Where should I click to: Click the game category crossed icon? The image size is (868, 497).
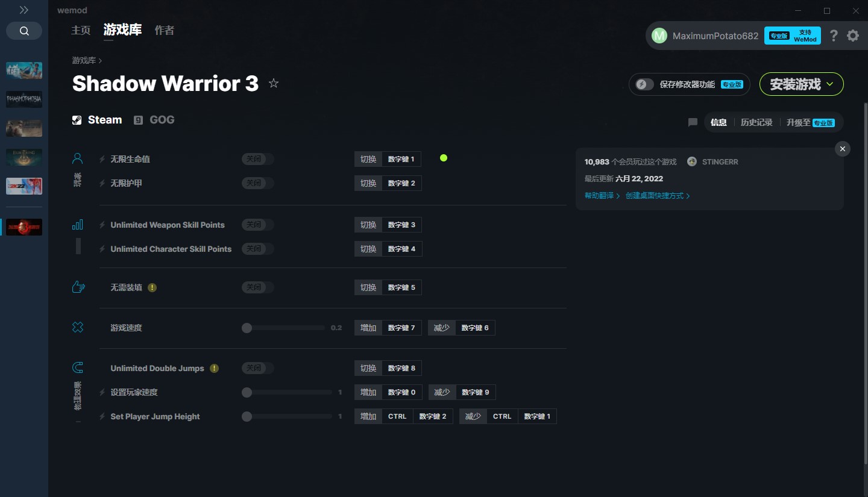pos(78,327)
